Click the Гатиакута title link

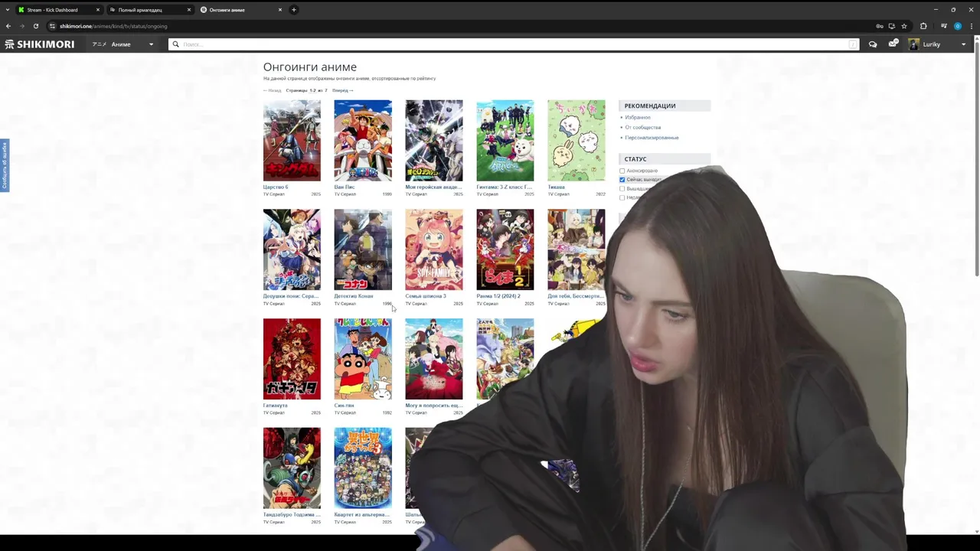(276, 406)
